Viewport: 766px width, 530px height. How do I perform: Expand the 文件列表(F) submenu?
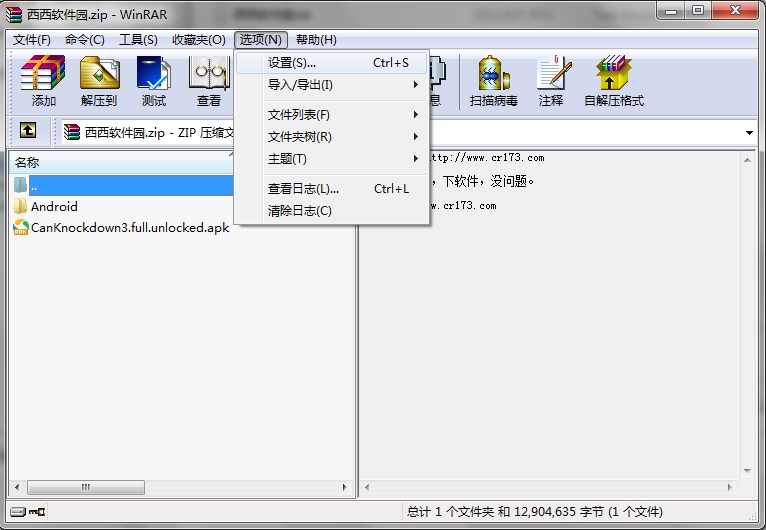332,115
